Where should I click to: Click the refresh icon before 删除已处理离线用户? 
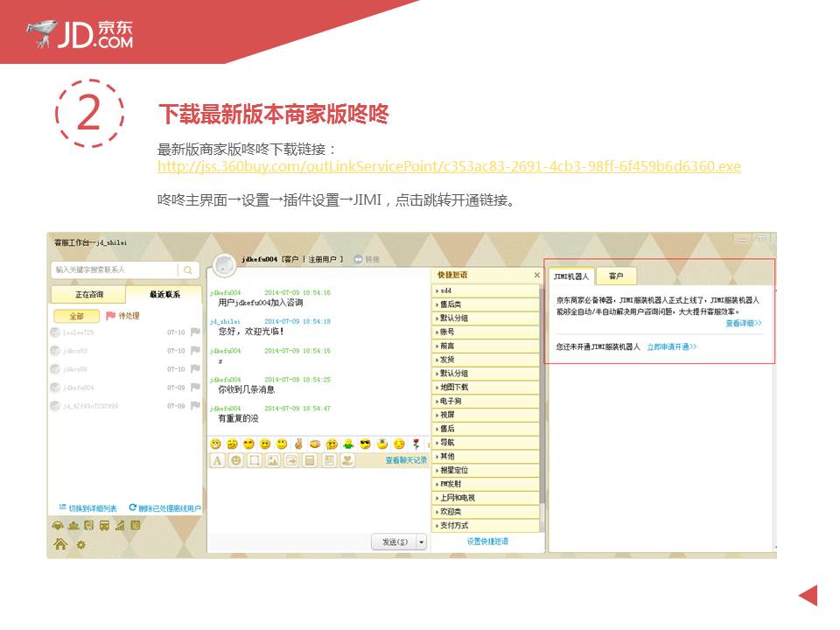pos(132,507)
